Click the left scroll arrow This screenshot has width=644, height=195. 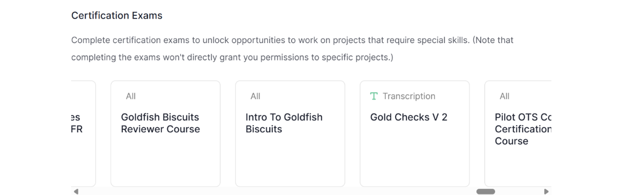tap(76, 192)
